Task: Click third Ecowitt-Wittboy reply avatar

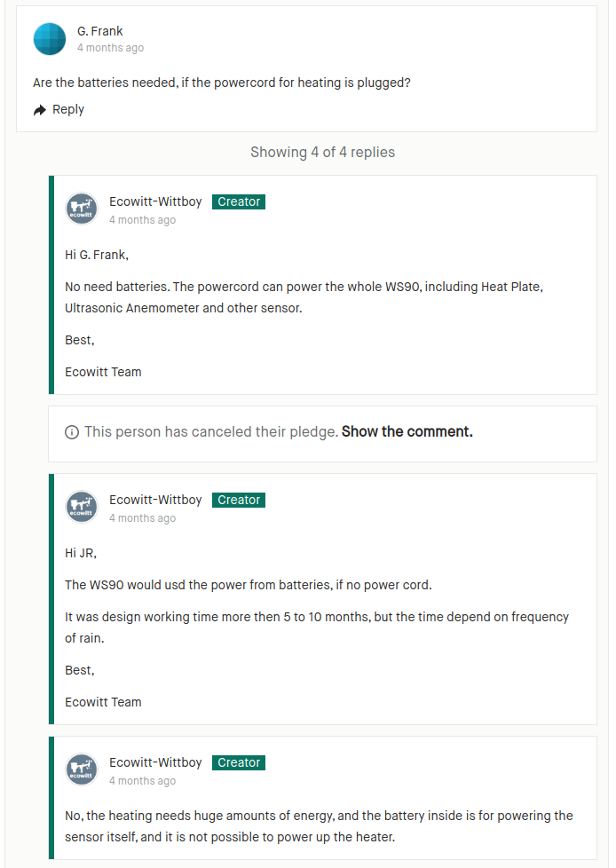Action: point(82,769)
